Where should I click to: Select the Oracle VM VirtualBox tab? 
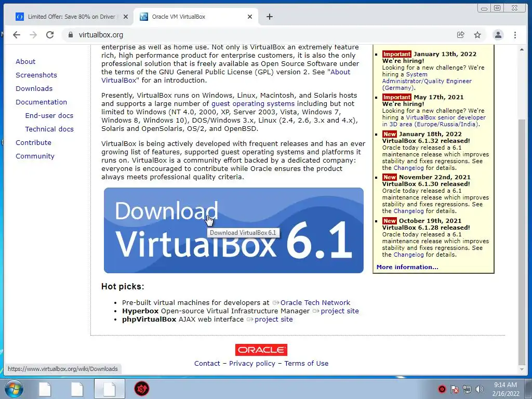(196, 17)
